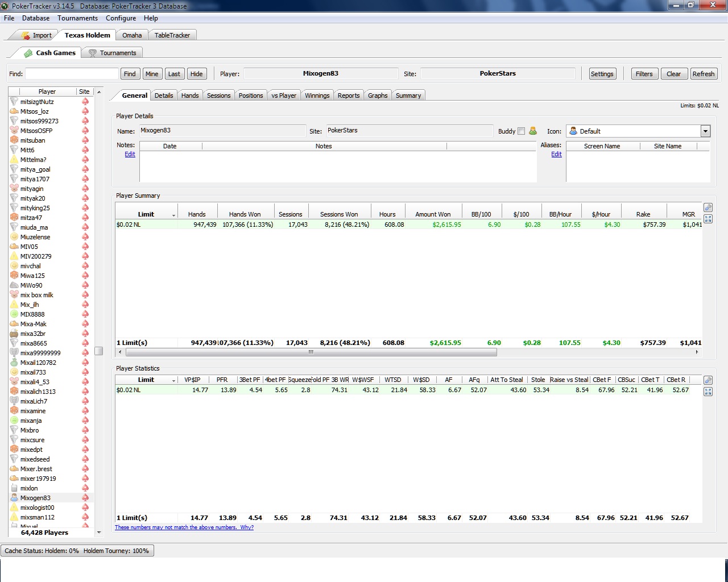Switch to the Omaha tab
This screenshot has height=582, width=728.
(132, 35)
